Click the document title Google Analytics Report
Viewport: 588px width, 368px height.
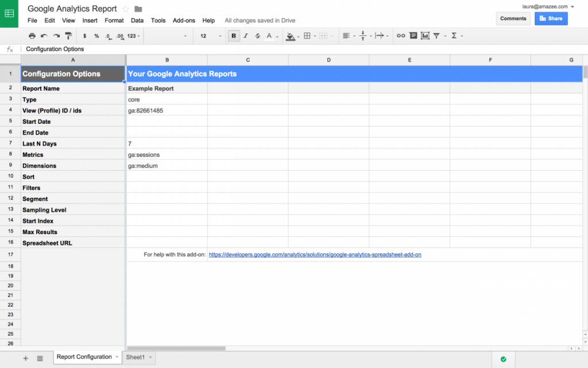click(x=72, y=9)
